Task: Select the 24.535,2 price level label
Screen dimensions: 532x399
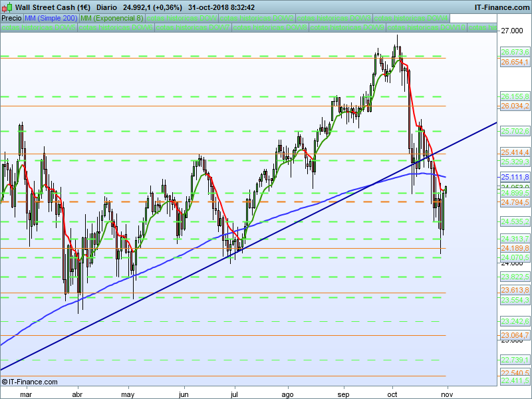Action: (x=515, y=221)
